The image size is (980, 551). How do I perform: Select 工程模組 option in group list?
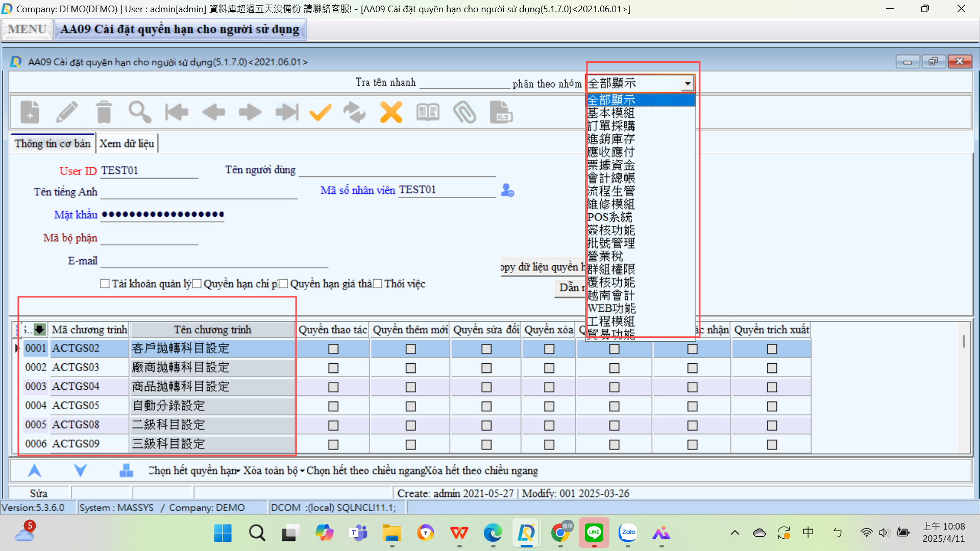pos(641,321)
